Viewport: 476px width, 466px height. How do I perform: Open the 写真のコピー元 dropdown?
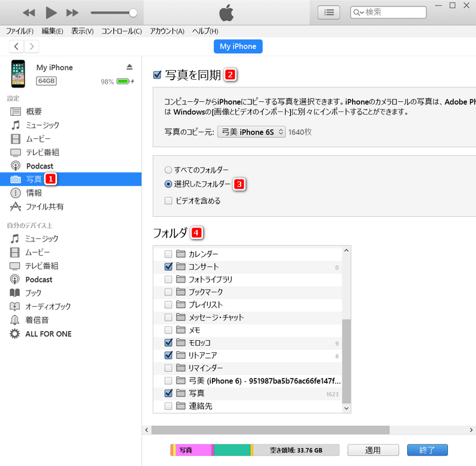click(x=251, y=132)
